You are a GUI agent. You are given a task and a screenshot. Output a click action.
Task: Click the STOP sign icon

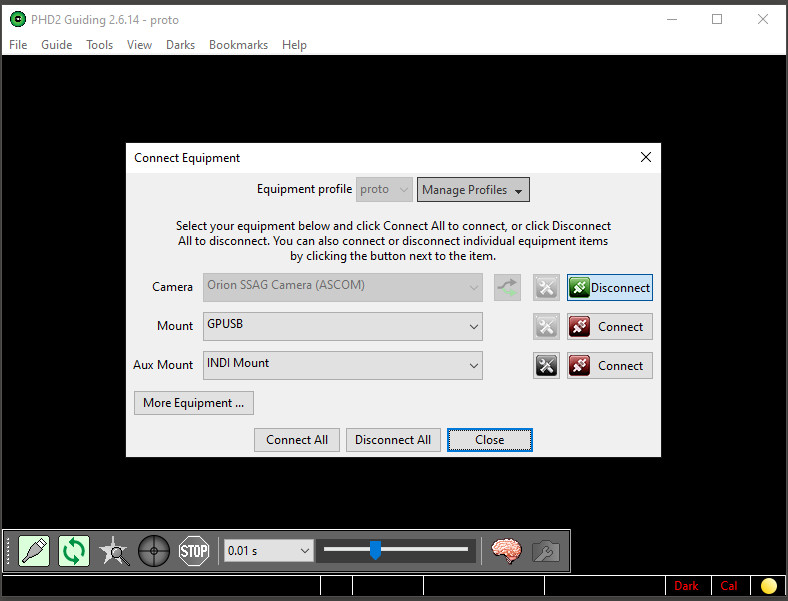pos(194,551)
